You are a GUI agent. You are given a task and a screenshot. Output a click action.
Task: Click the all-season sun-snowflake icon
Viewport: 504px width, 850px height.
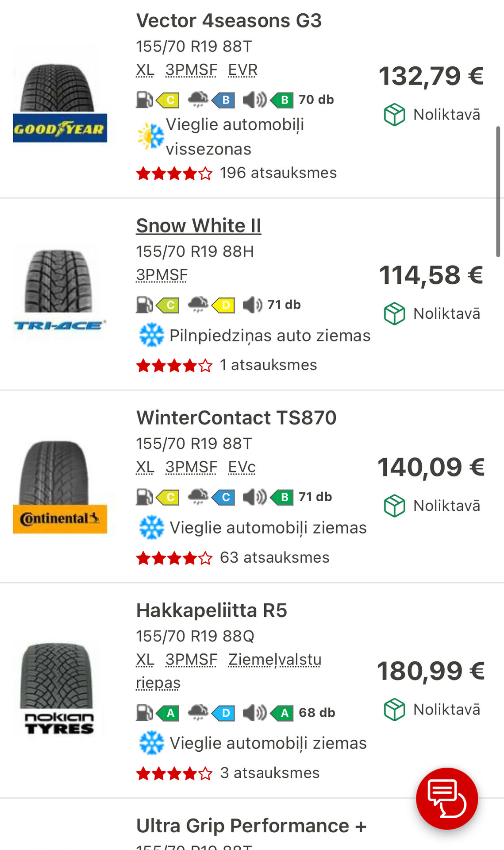click(x=151, y=136)
